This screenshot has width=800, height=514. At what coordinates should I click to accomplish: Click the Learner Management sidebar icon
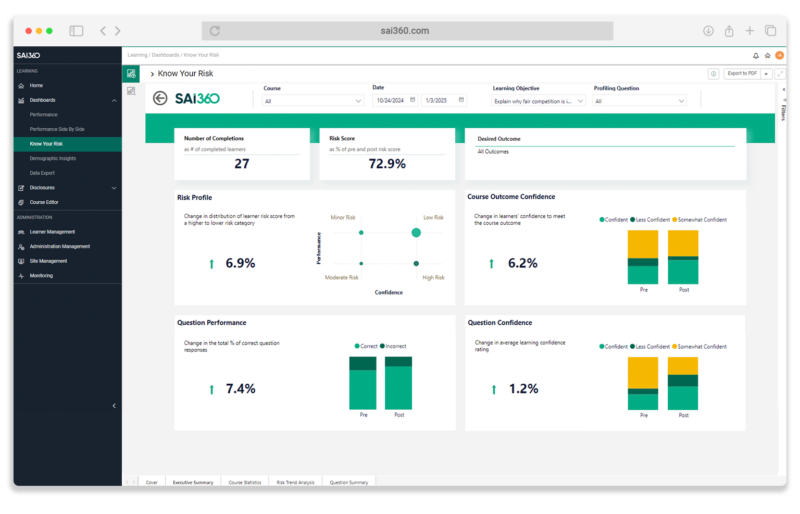click(x=21, y=232)
